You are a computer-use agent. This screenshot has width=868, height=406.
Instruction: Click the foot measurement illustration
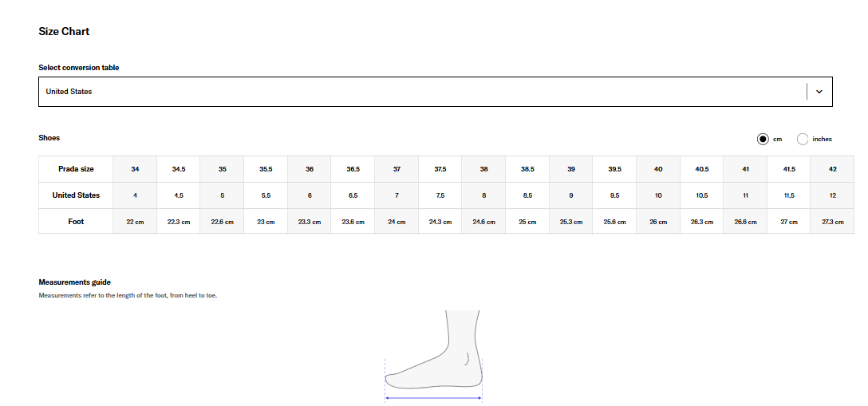[x=435, y=355]
